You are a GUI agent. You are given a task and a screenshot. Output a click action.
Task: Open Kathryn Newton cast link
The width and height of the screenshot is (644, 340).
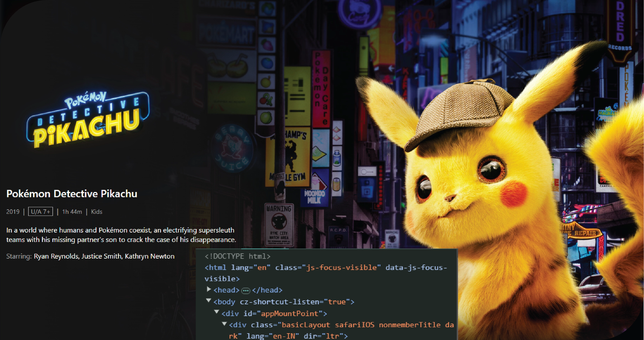[150, 256]
